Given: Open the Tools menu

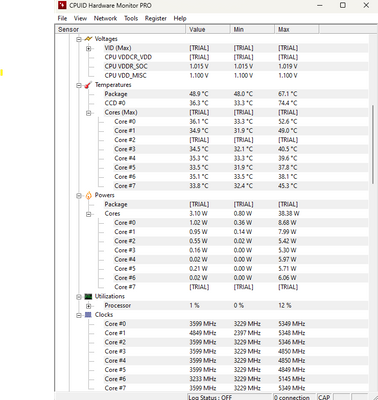Looking at the screenshot, I should (x=131, y=18).
